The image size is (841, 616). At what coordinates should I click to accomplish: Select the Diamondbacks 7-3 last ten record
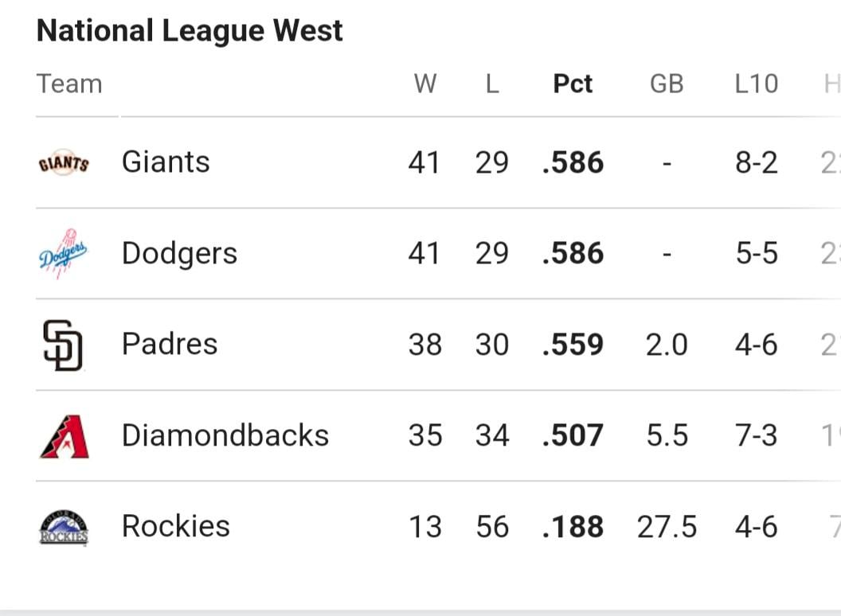(757, 435)
